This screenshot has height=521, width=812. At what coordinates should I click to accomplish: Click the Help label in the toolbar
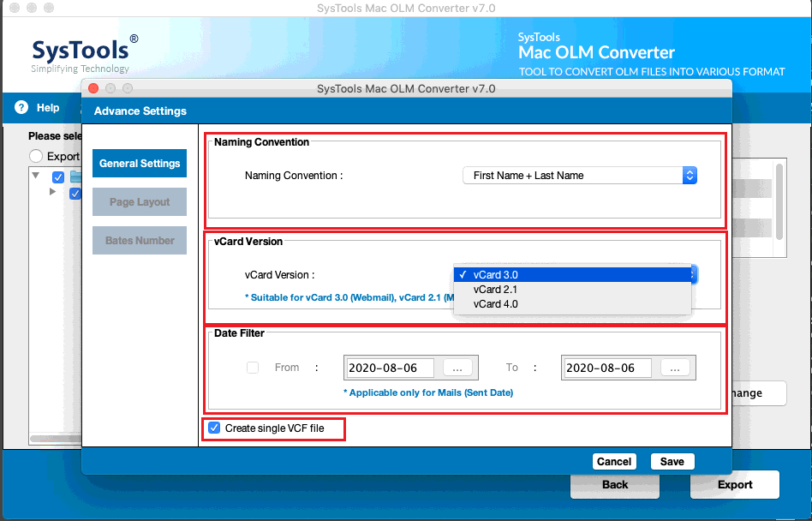tap(48, 108)
